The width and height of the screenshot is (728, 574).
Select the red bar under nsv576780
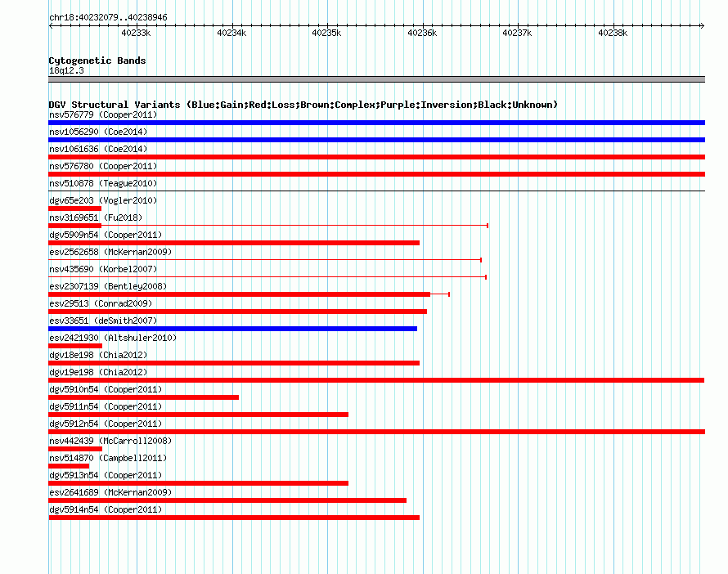click(x=376, y=174)
